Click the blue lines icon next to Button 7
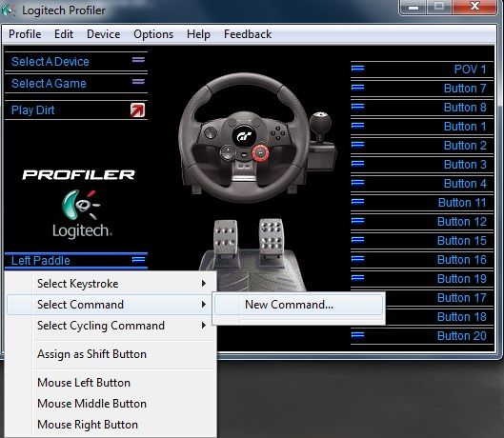 [357, 88]
